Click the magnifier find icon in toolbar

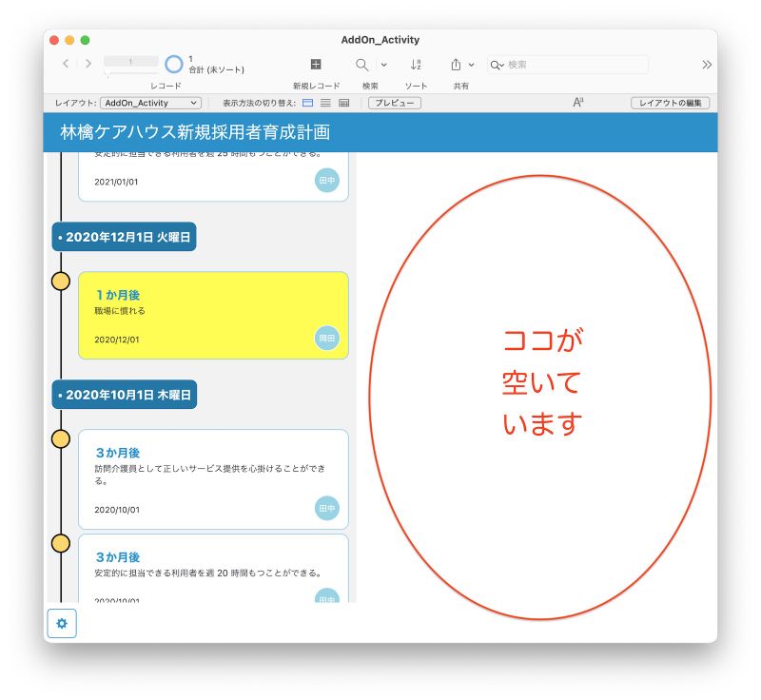[x=361, y=65]
